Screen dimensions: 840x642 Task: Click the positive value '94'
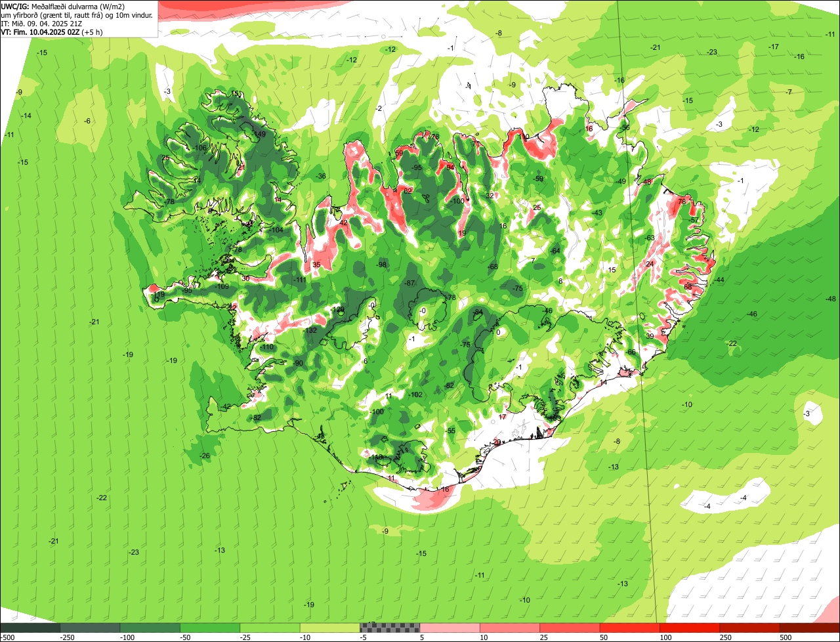tap(450, 167)
